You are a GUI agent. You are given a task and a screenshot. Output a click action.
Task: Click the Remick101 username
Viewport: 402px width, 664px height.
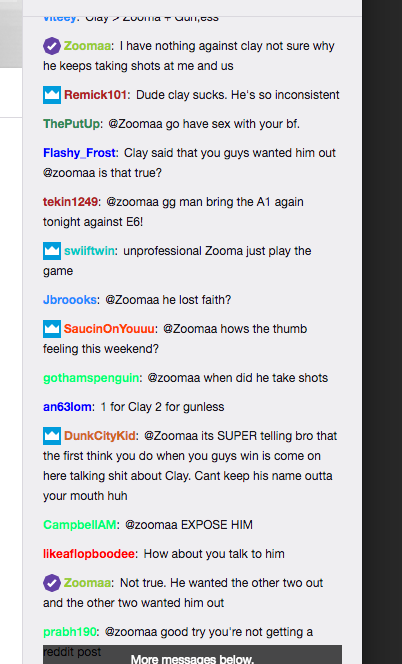click(x=95, y=95)
